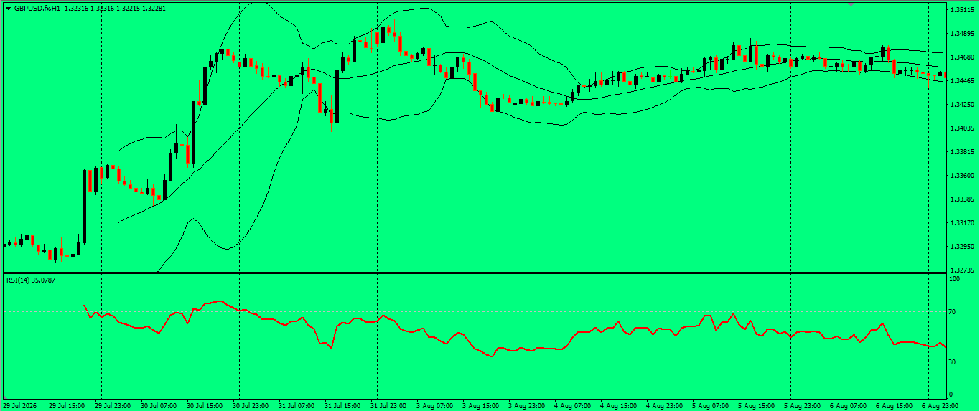Click the 3 Aug 15:00 time label
This screenshot has height=411, width=980.
pyautogui.click(x=480, y=406)
